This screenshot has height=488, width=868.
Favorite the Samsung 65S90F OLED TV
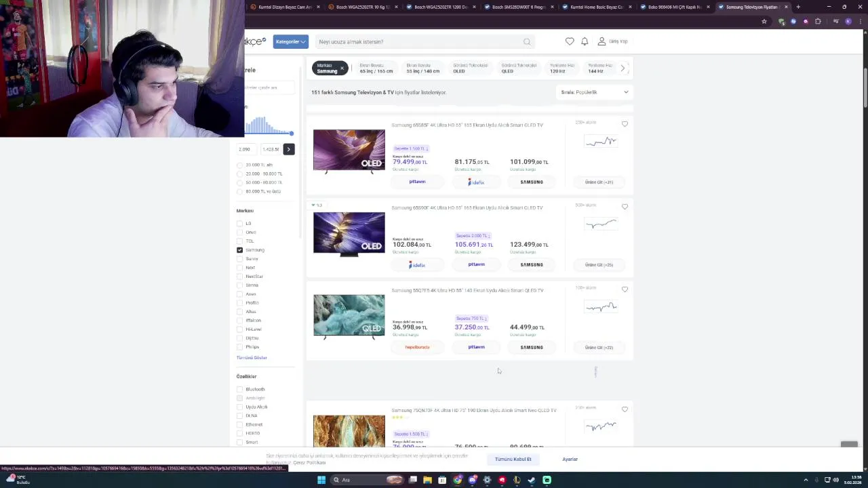tap(625, 207)
